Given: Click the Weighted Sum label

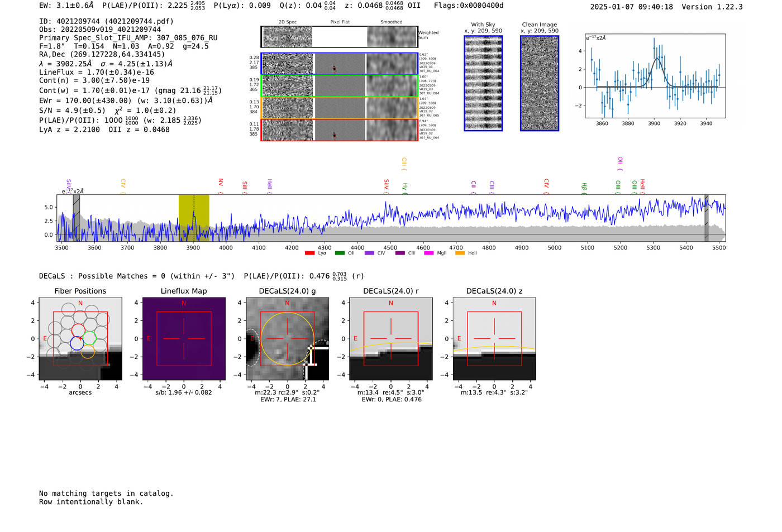Looking at the screenshot, I should click(428, 35).
